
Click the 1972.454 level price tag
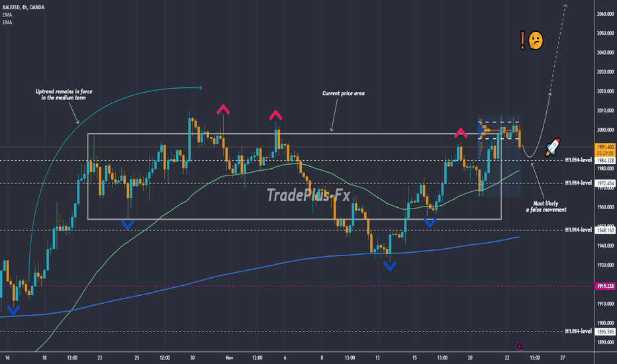tap(605, 183)
